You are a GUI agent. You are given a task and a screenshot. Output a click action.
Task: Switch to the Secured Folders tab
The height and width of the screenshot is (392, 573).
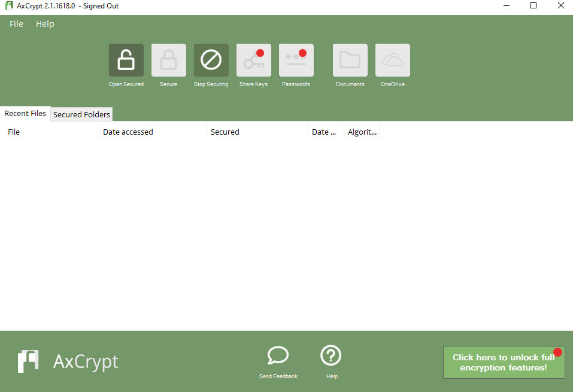pyautogui.click(x=81, y=114)
